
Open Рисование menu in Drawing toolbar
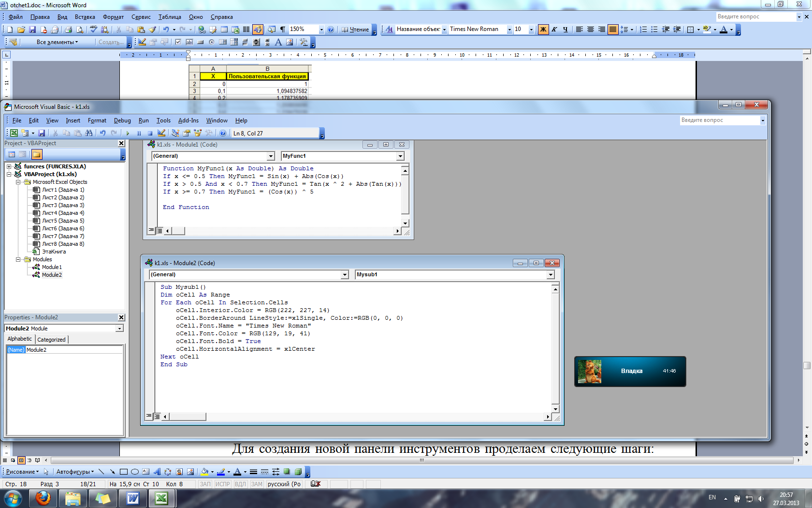[x=22, y=472]
